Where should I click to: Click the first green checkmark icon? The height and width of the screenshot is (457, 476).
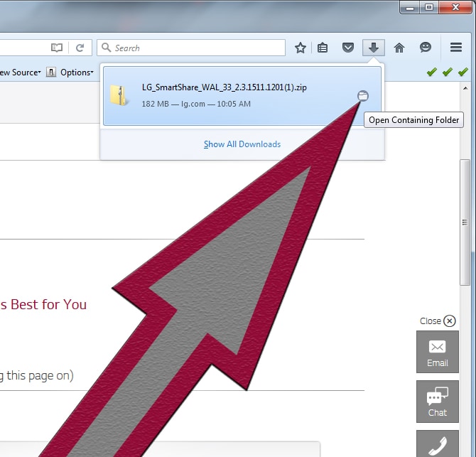tap(432, 72)
